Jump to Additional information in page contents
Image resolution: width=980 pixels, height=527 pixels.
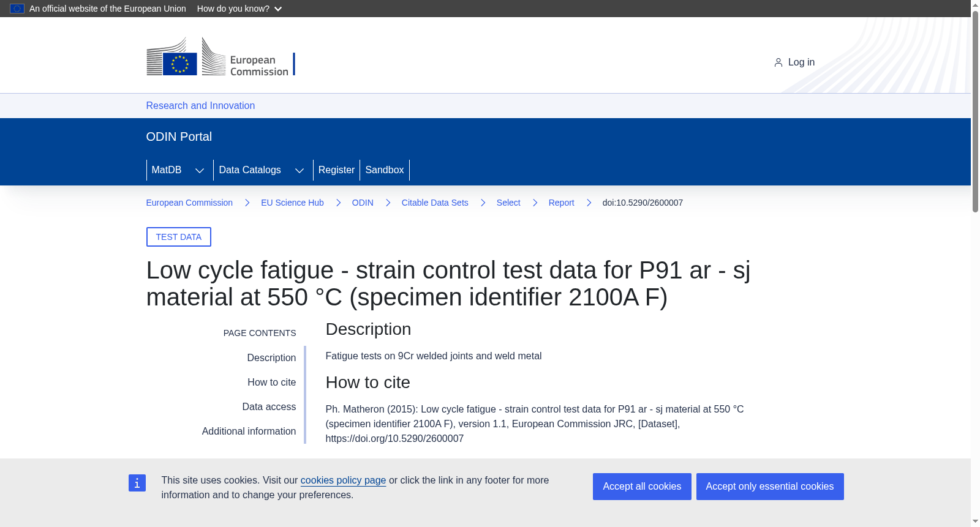click(249, 432)
